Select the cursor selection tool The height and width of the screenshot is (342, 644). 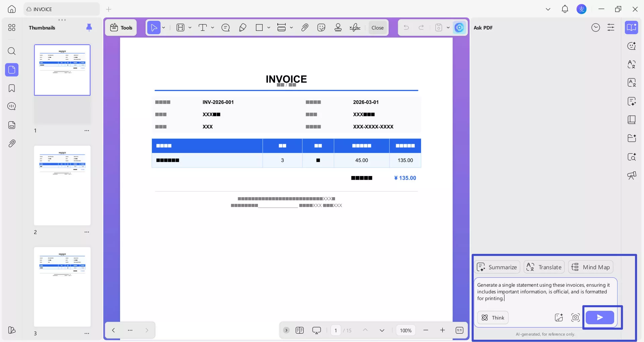click(154, 27)
